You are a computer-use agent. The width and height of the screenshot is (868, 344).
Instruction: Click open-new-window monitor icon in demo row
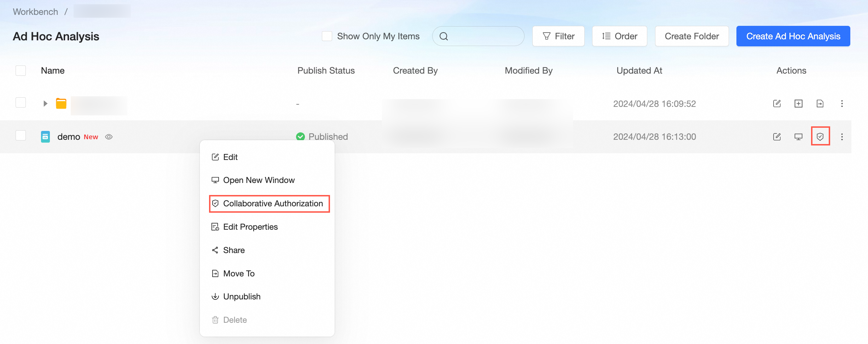[x=798, y=137]
